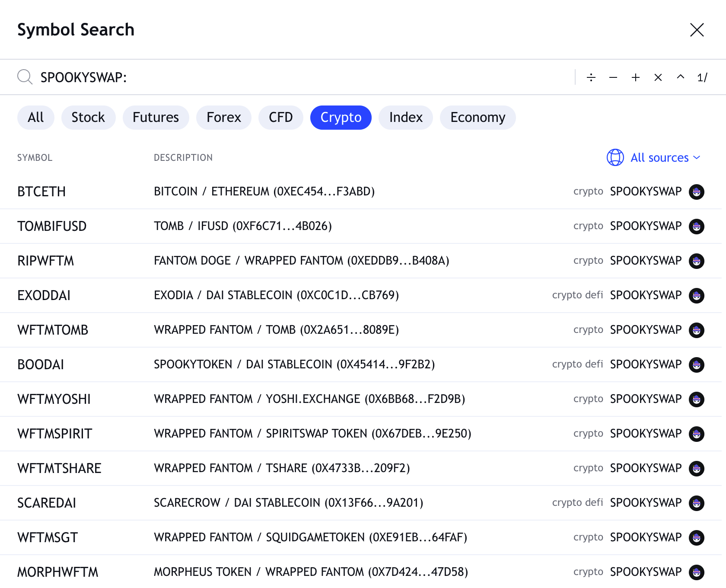Image resolution: width=726 pixels, height=588 pixels.
Task: Select the EXODDAI symbol row
Action: [361, 295]
